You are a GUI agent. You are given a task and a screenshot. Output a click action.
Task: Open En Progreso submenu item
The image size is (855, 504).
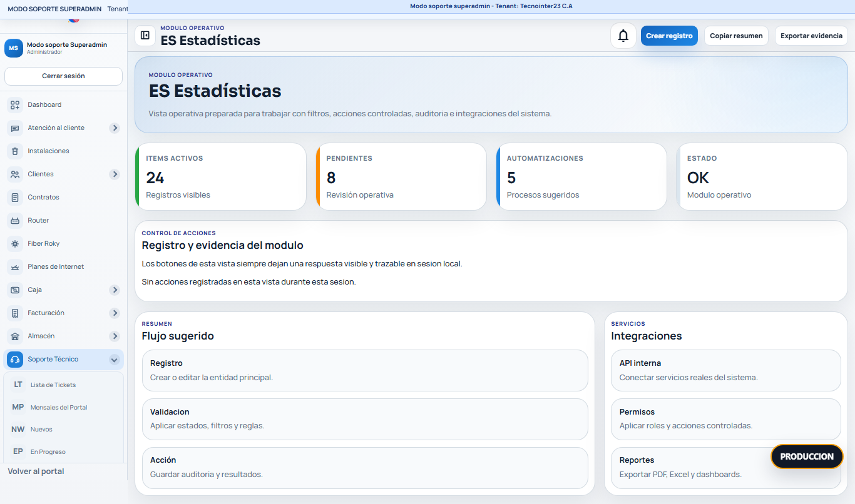click(63, 451)
